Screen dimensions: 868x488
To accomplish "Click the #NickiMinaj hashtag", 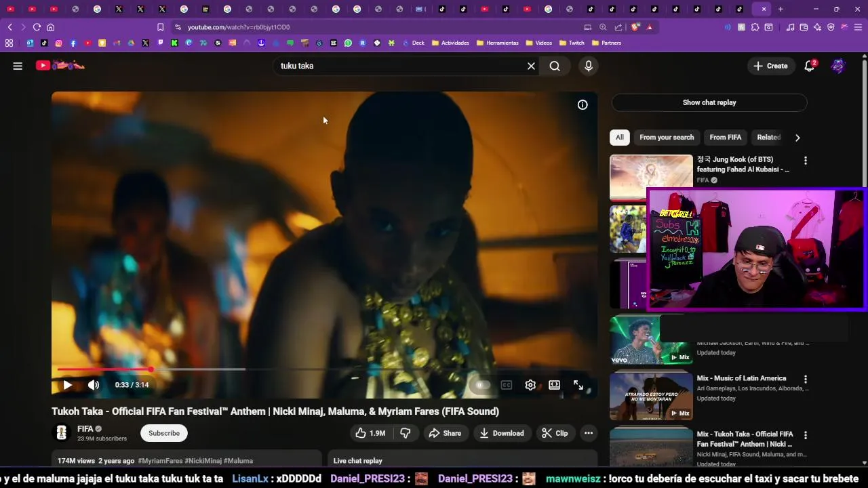I will (x=203, y=461).
